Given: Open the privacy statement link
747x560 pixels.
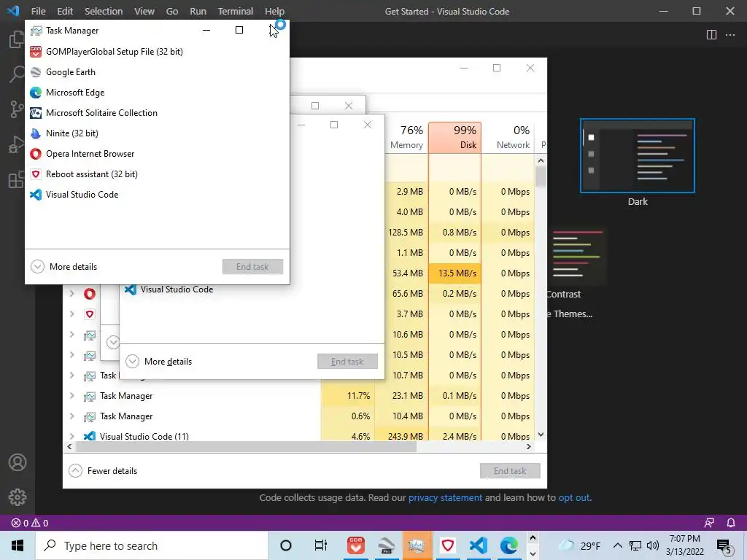Looking at the screenshot, I should 445,497.
